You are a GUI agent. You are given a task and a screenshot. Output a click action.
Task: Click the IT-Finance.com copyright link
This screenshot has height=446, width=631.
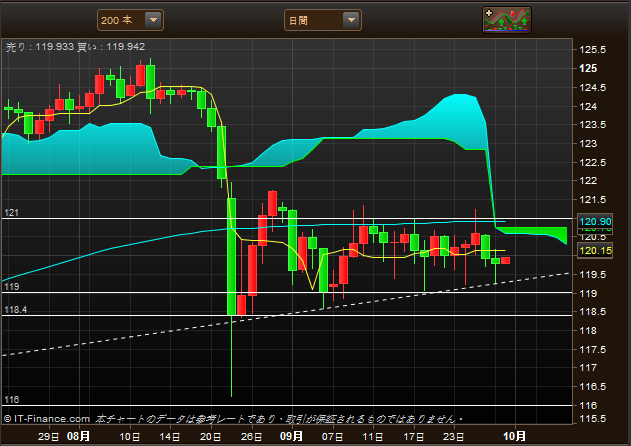tap(47, 419)
